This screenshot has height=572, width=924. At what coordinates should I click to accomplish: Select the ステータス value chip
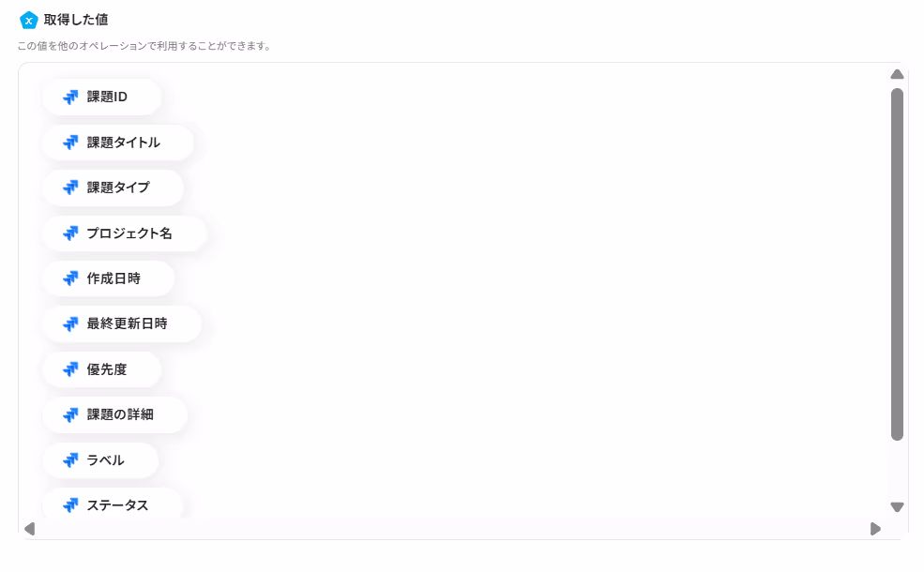coord(113,504)
